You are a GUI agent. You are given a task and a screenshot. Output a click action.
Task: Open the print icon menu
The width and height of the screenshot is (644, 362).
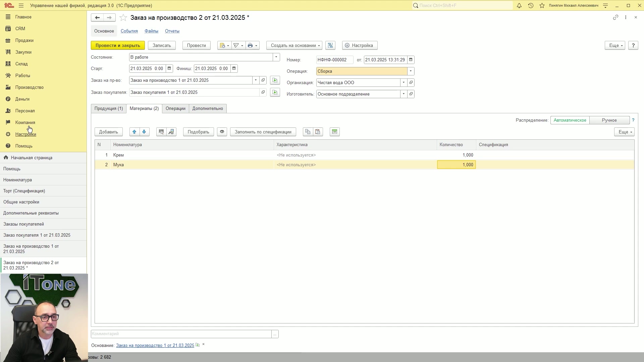tap(253, 46)
